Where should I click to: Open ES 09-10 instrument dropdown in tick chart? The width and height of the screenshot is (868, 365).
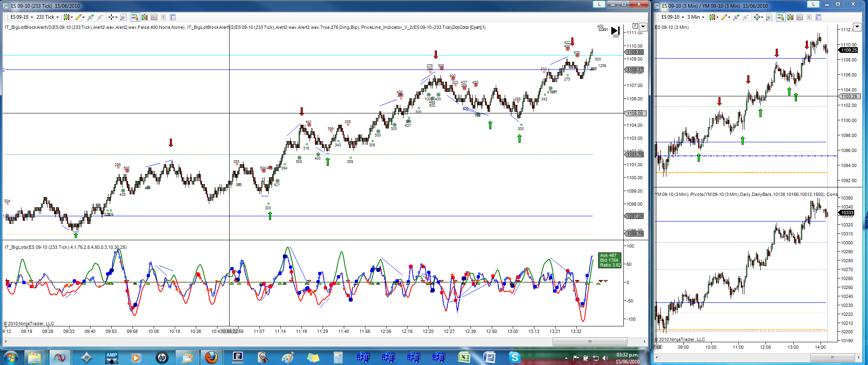(x=22, y=17)
